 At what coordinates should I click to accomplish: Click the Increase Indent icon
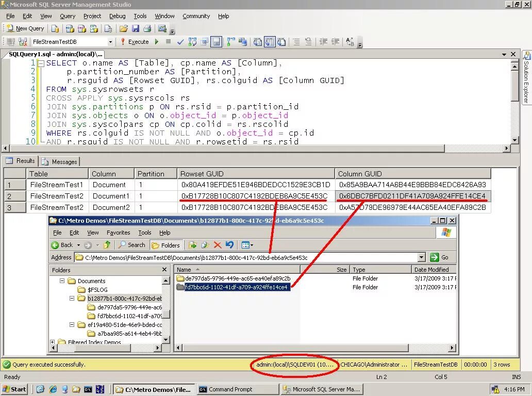(335, 42)
